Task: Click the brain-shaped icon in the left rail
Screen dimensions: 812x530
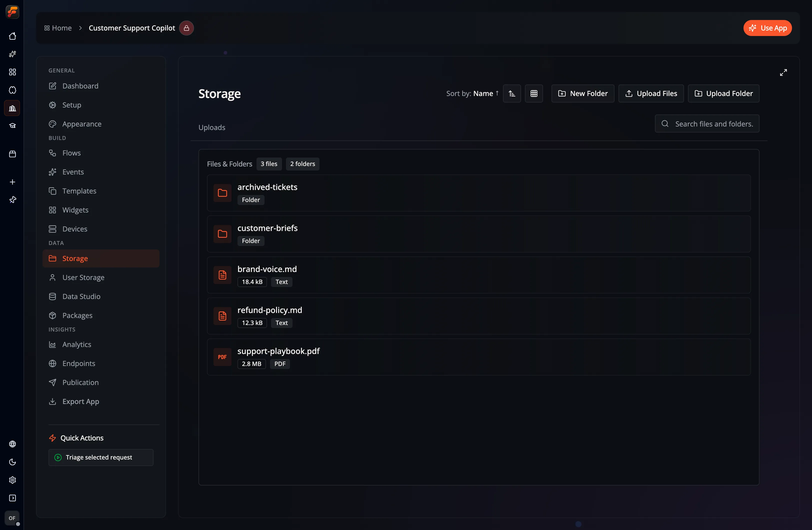Action: tap(12, 90)
